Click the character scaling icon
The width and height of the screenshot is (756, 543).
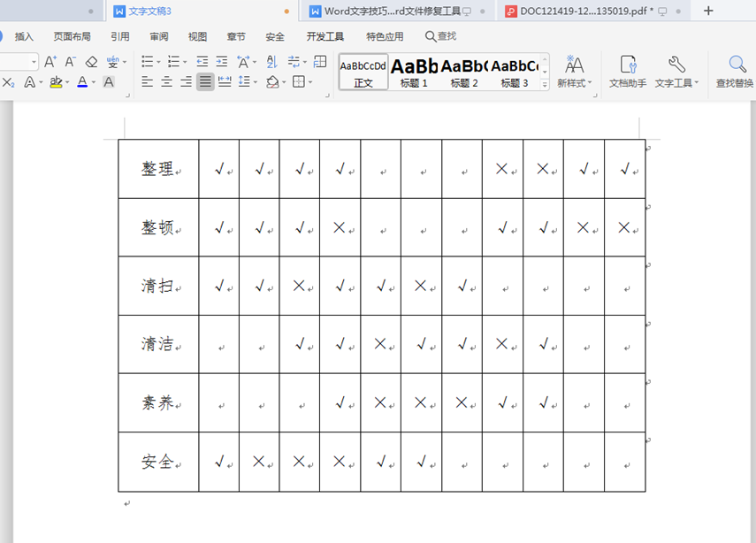point(243,62)
